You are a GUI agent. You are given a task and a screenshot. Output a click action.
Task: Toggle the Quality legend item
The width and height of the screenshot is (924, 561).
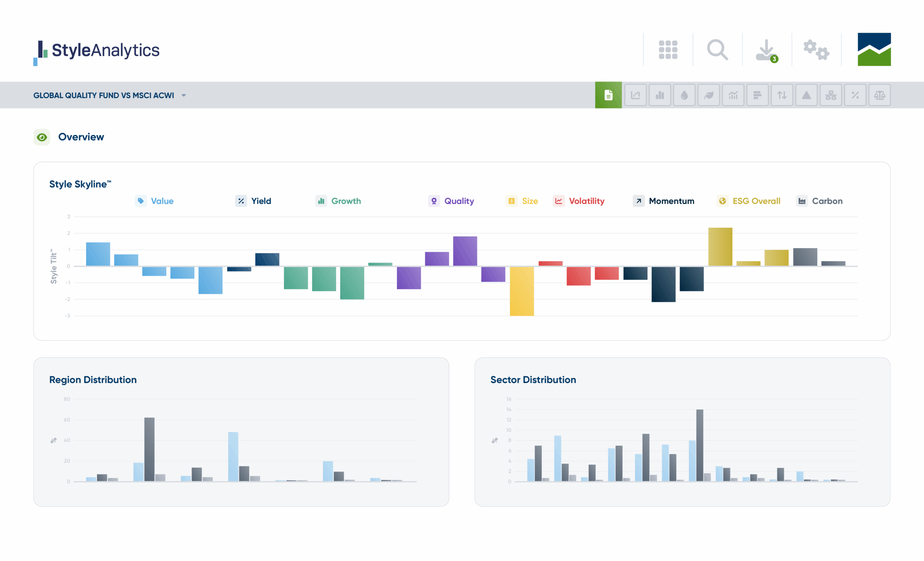[x=459, y=201]
